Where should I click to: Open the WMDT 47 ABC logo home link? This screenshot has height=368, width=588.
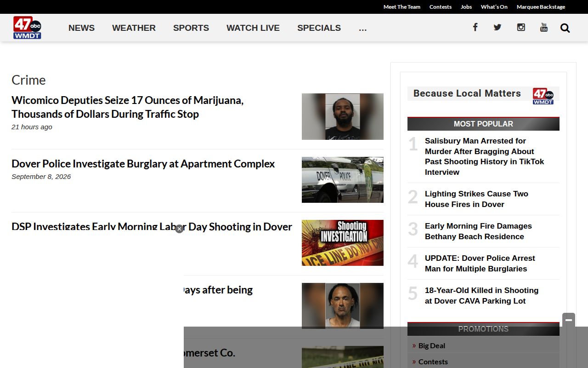point(27,28)
